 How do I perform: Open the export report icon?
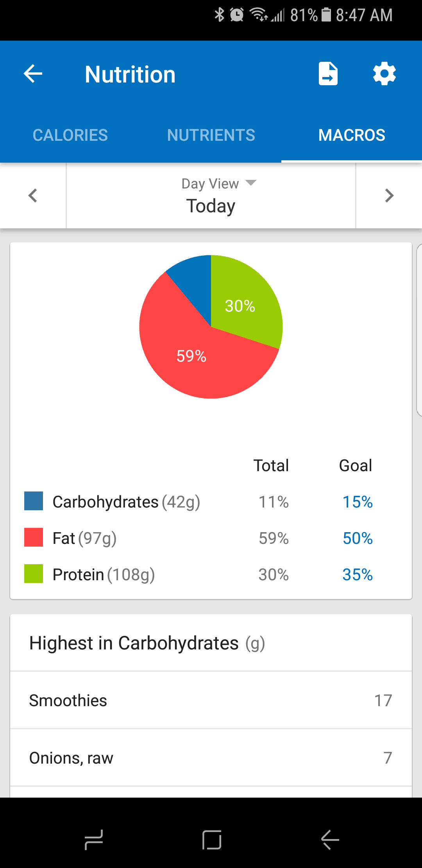tap(328, 74)
